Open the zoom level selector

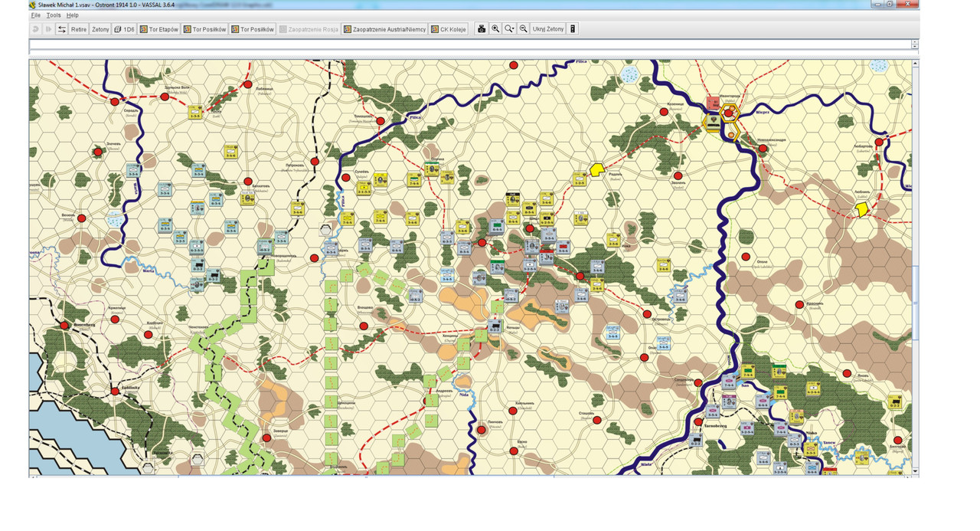[510, 29]
